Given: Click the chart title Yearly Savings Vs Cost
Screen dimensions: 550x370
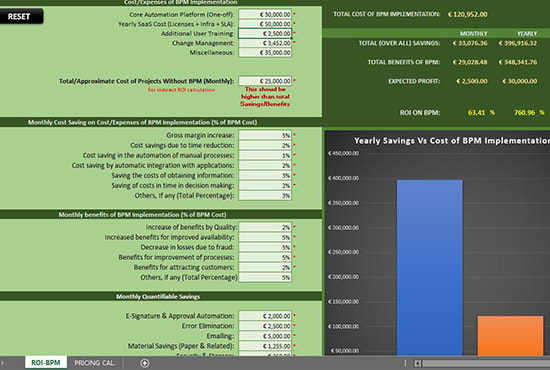Looking at the screenshot, I should (x=452, y=141).
